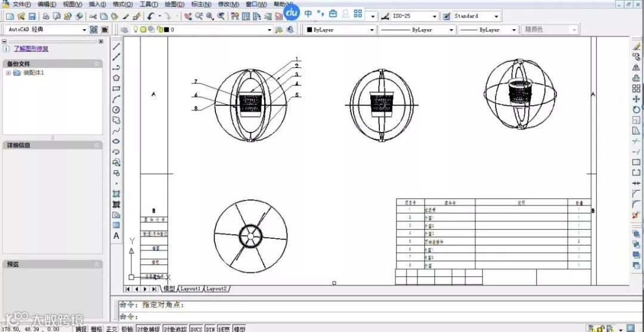Collapse the 详细信息 panel section
644x332 pixels.
[97, 145]
